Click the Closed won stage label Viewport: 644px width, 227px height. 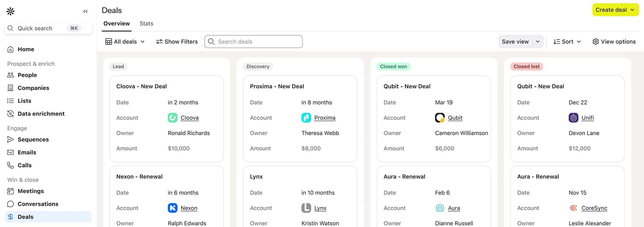[x=393, y=66]
